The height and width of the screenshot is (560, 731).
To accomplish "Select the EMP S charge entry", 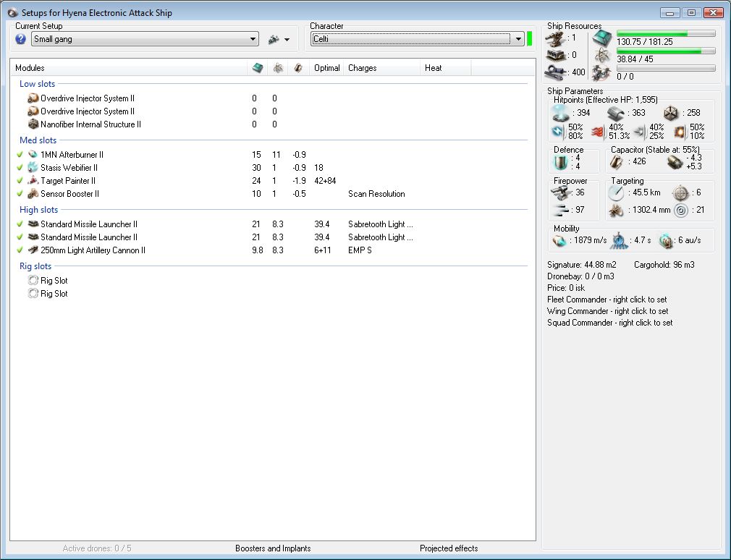I will [x=360, y=250].
